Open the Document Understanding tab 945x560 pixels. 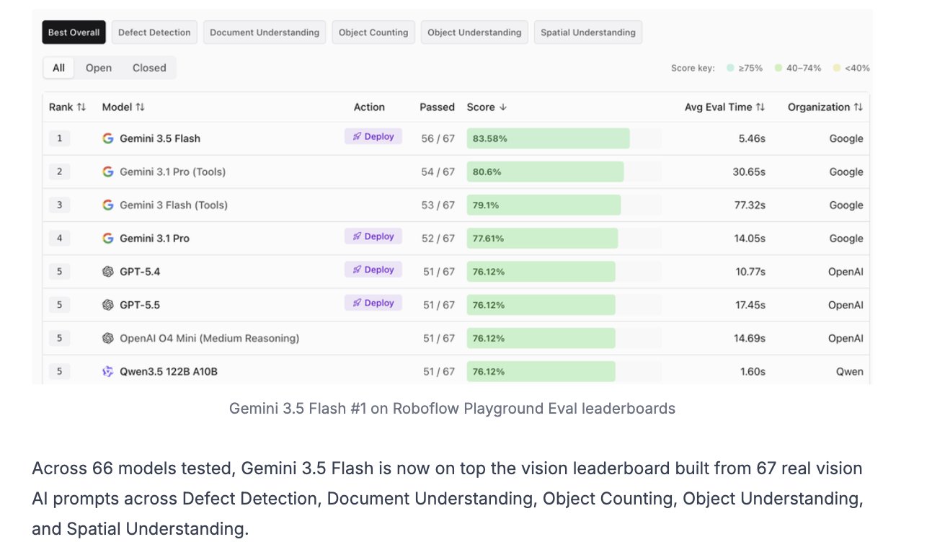click(x=265, y=32)
